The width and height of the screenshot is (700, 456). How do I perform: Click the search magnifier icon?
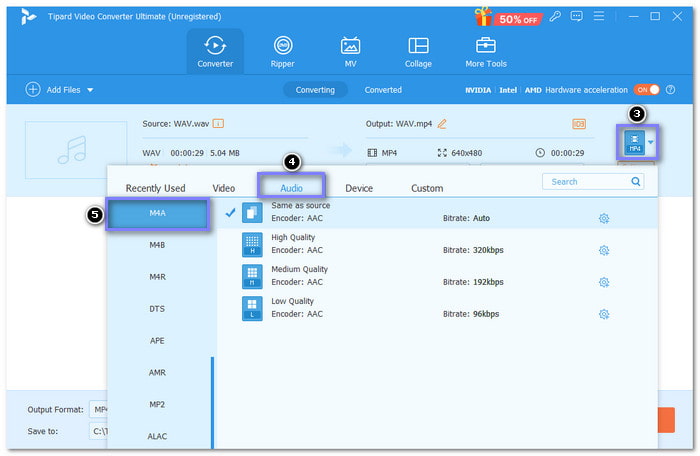click(636, 181)
